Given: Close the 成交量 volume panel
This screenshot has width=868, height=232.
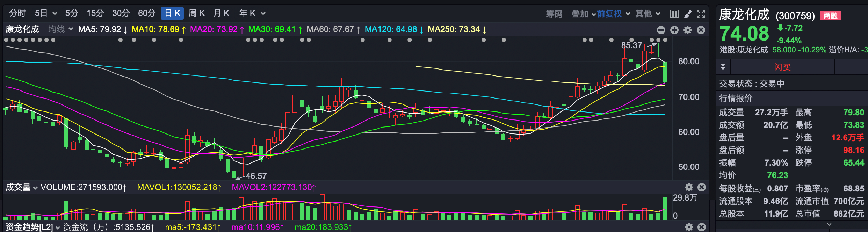Looking at the screenshot, I should [x=702, y=187].
